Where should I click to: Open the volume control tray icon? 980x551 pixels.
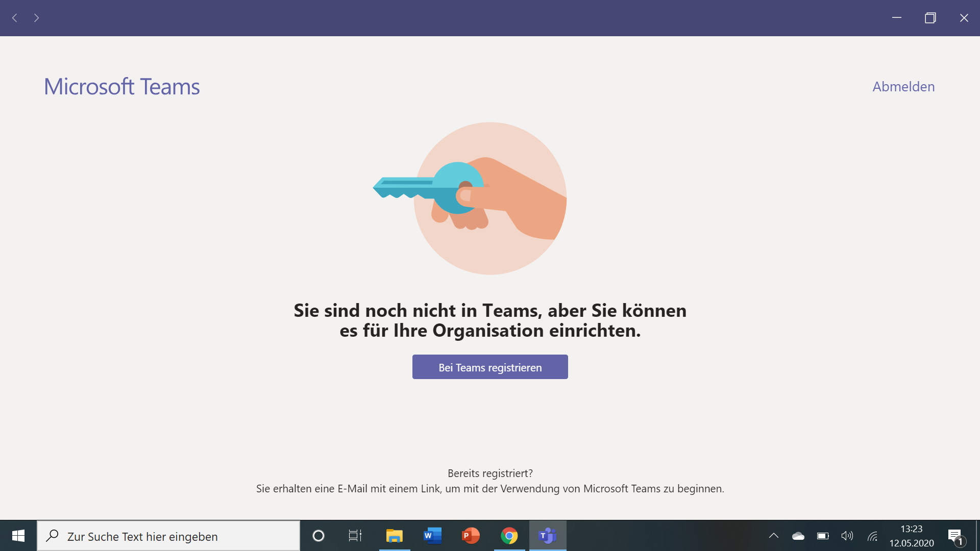pyautogui.click(x=847, y=536)
